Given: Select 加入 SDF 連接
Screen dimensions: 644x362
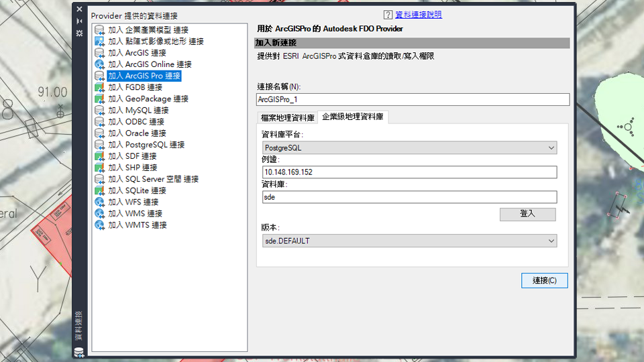Looking at the screenshot, I should (132, 156).
